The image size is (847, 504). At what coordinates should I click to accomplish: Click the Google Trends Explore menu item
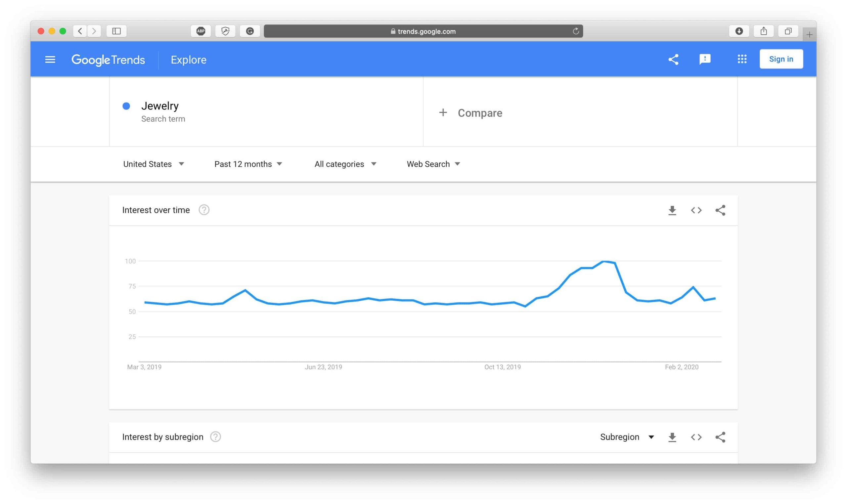189,59
